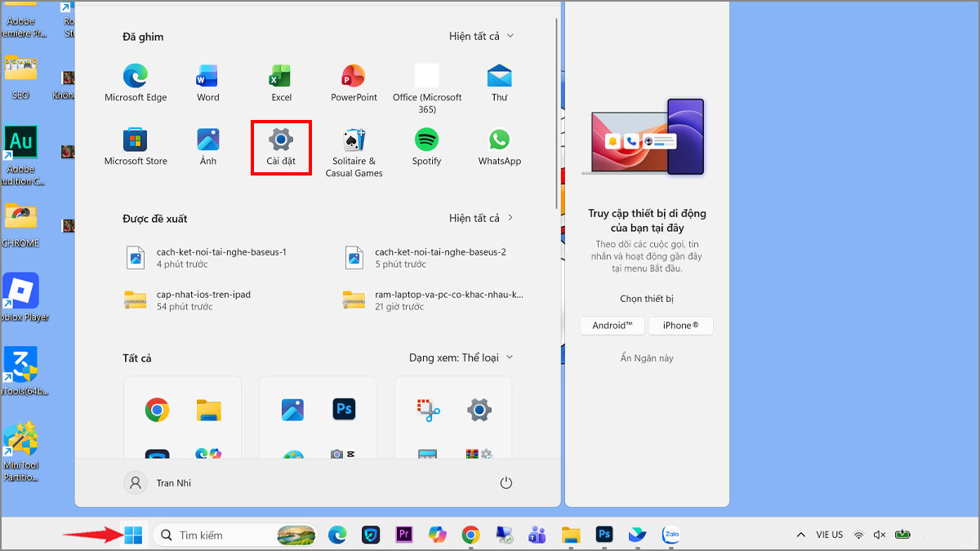980x551 pixels.
Task: Open the Dạng xem: Thể loại dropdown
Action: pyautogui.click(x=461, y=358)
